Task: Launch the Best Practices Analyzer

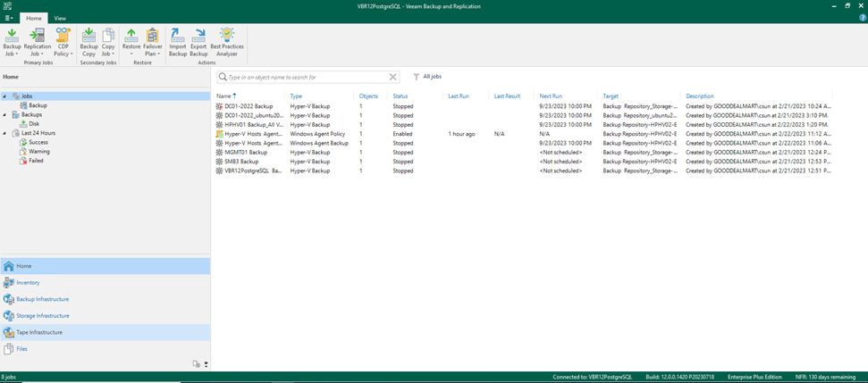Action: pos(227,43)
